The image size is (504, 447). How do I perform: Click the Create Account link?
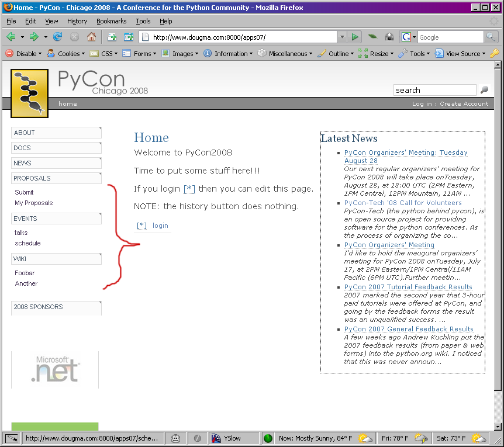coord(464,103)
